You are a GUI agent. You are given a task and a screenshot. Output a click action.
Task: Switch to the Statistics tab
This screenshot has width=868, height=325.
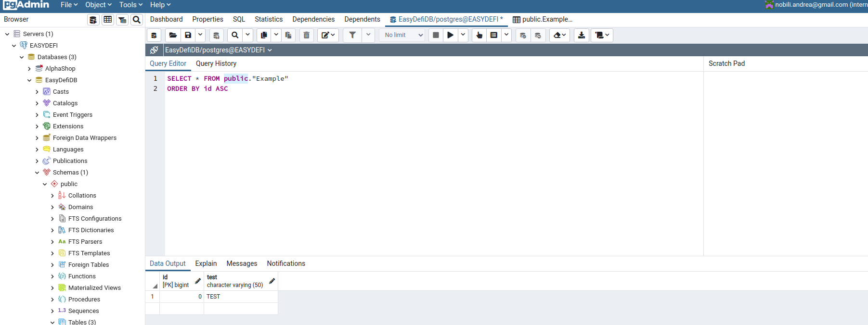269,19
